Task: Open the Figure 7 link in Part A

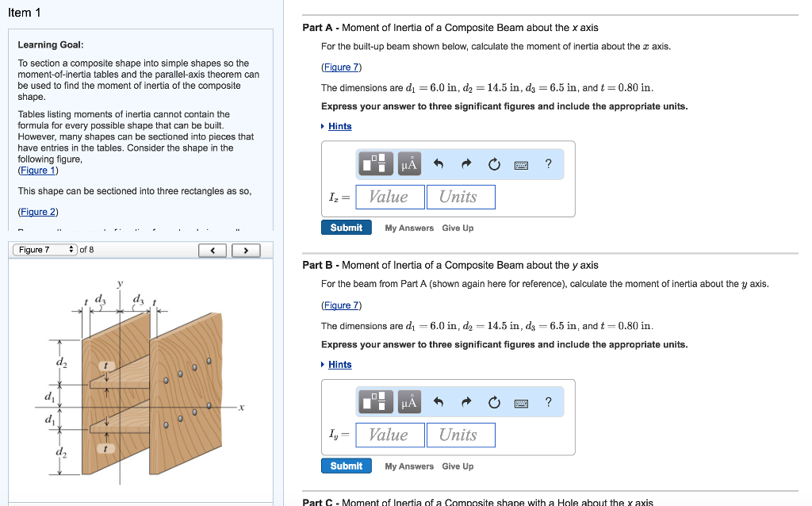Action: [x=341, y=67]
